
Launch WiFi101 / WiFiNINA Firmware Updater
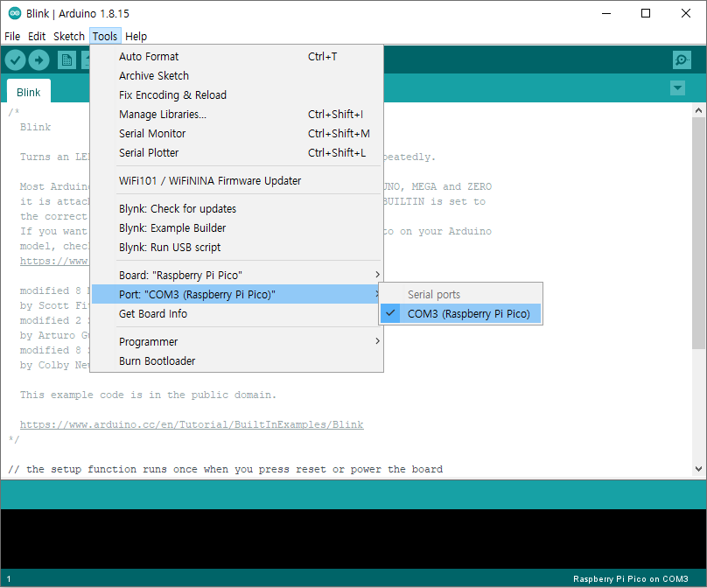(236, 181)
